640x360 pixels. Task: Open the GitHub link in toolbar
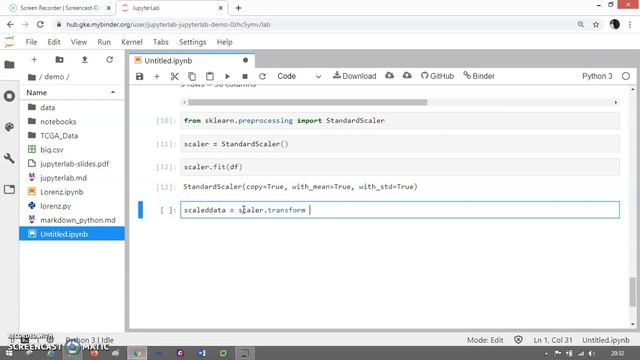pyautogui.click(x=437, y=76)
